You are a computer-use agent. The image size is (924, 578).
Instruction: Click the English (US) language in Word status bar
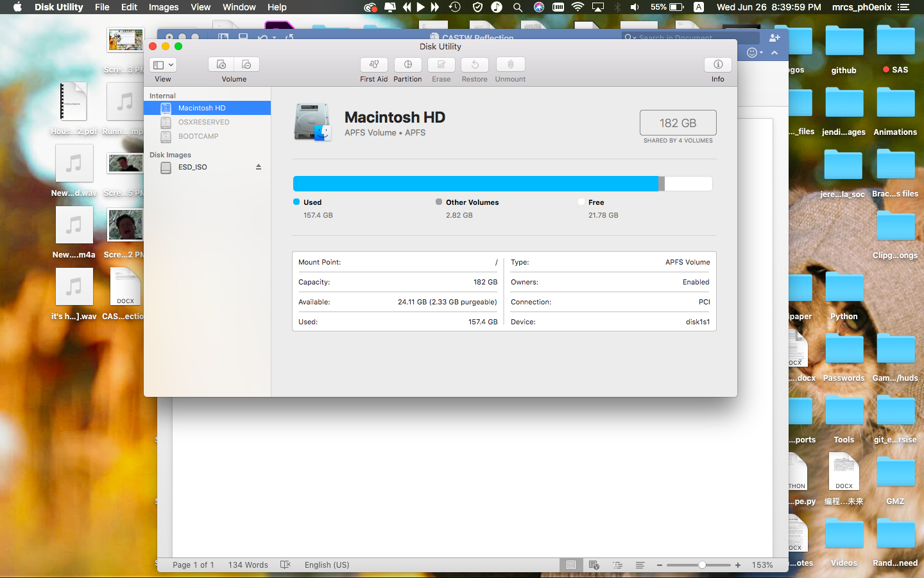327,565
